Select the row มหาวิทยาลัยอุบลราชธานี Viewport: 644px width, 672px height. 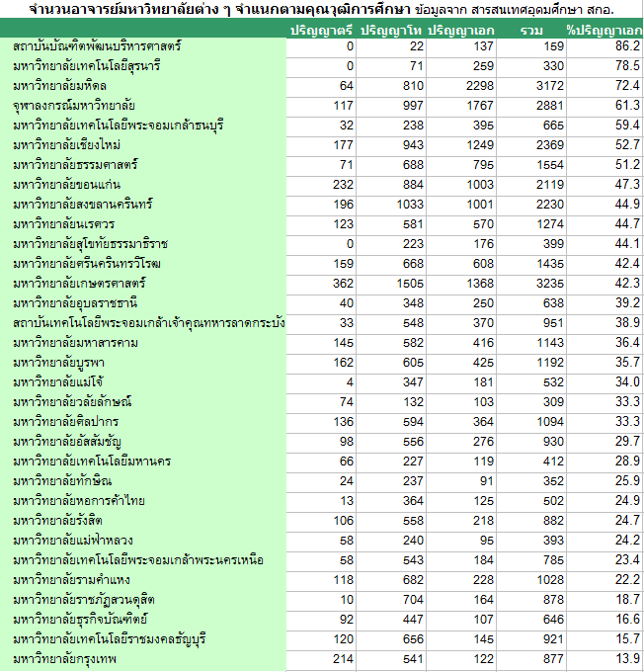(321, 303)
